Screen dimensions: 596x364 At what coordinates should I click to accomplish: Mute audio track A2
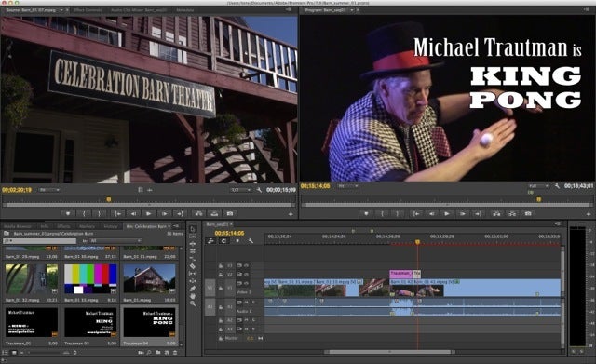click(246, 320)
